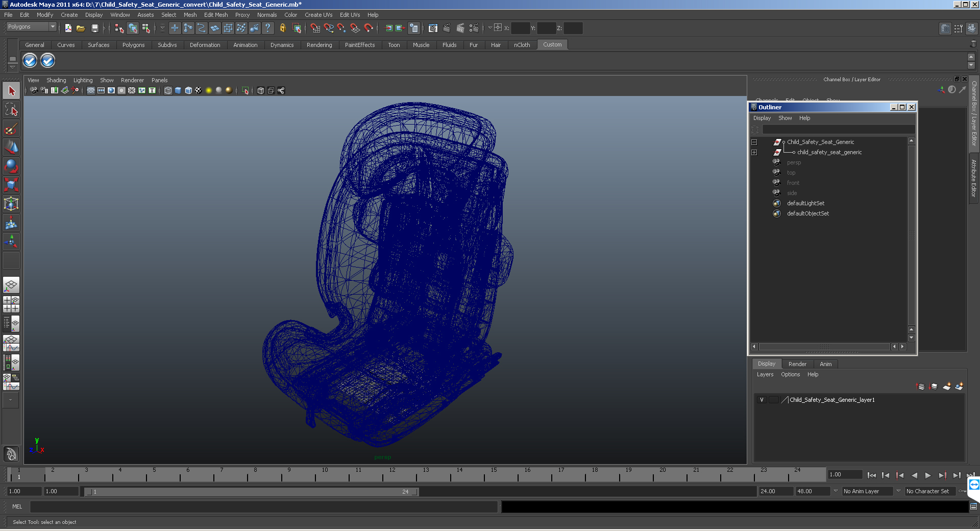Click the New Scene icon in the status line
This screenshot has height=531, width=980.
click(68, 28)
